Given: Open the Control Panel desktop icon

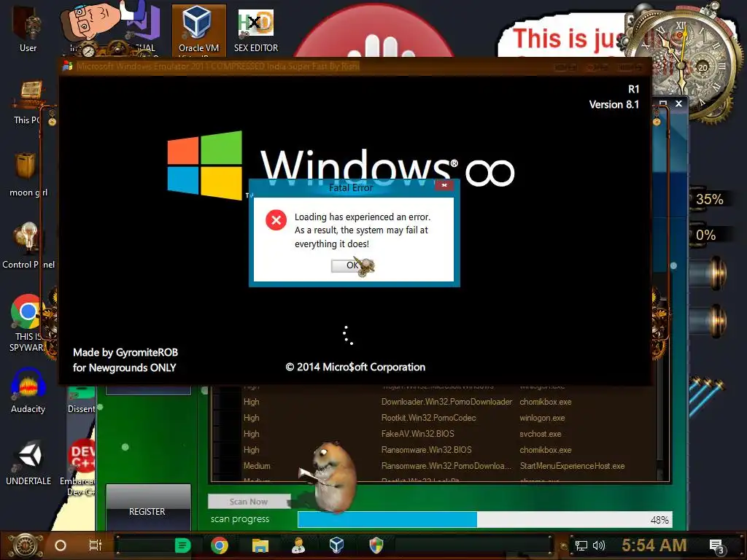Looking at the screenshot, I should (28, 245).
